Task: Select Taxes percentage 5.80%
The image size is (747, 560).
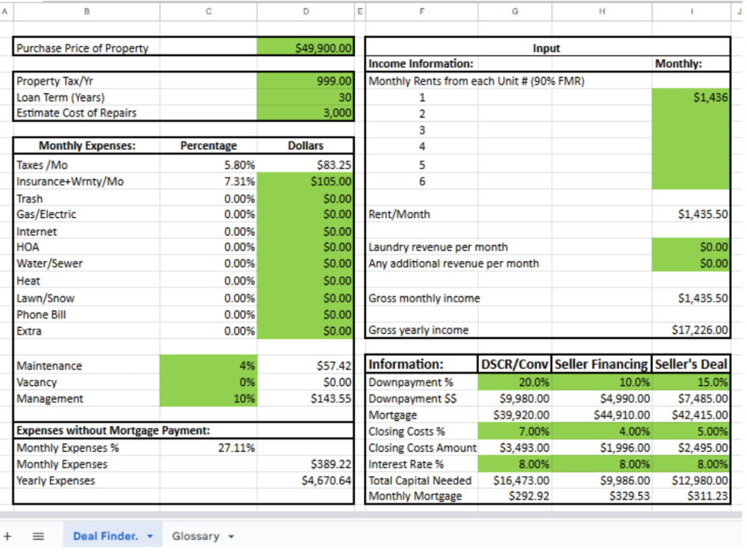Action: tap(208, 165)
